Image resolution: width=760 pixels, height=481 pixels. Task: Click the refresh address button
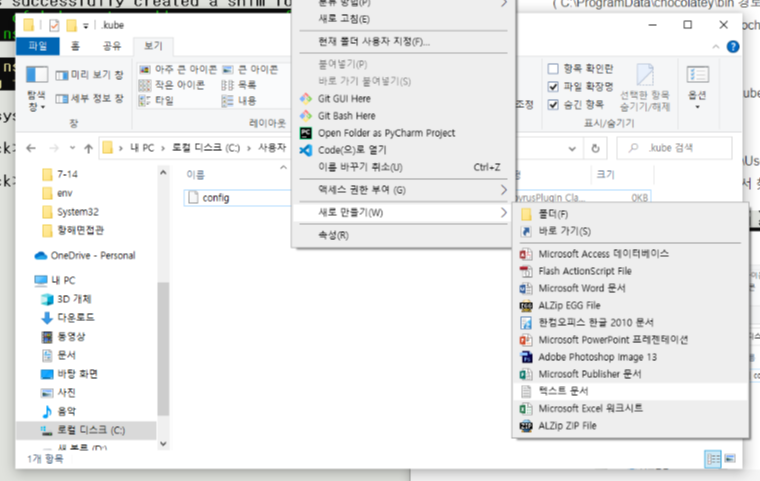pyautogui.click(x=595, y=148)
